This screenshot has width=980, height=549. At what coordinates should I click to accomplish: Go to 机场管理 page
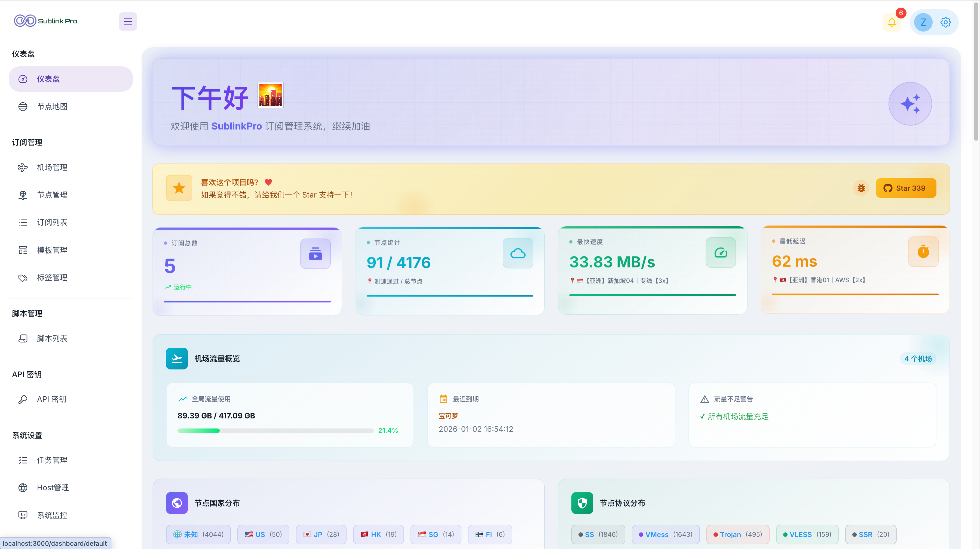[71, 167]
